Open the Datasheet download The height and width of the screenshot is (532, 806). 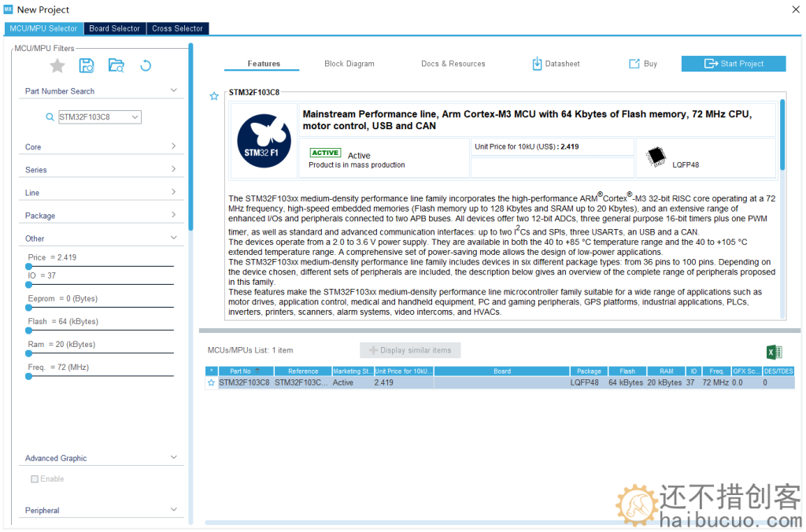556,64
